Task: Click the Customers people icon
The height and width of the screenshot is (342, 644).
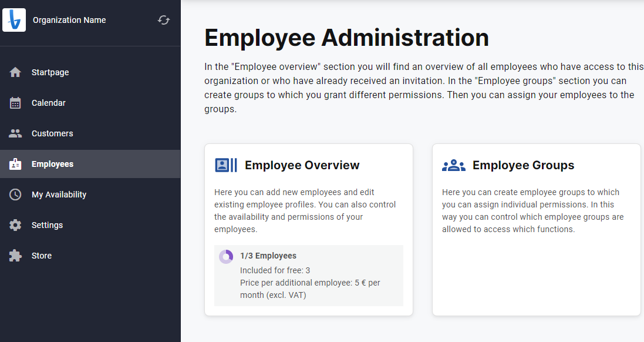Action: coord(15,133)
